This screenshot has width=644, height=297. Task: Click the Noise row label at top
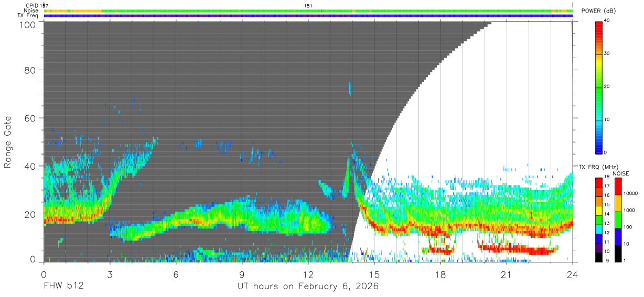point(31,10)
